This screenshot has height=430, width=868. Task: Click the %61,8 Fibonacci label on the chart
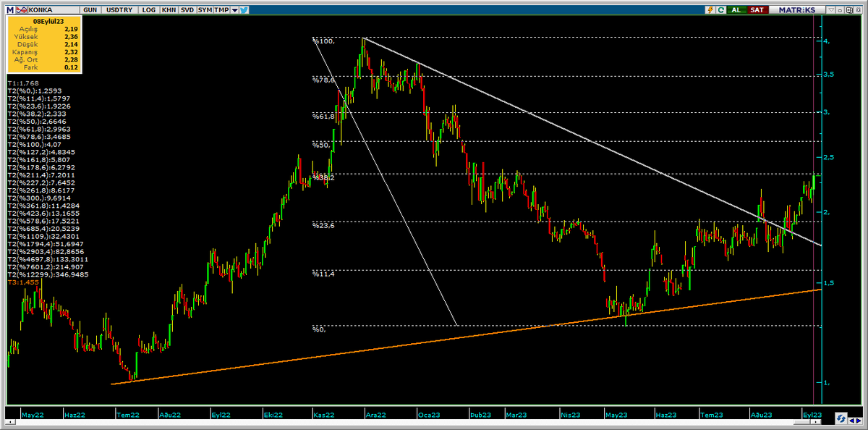tap(323, 116)
